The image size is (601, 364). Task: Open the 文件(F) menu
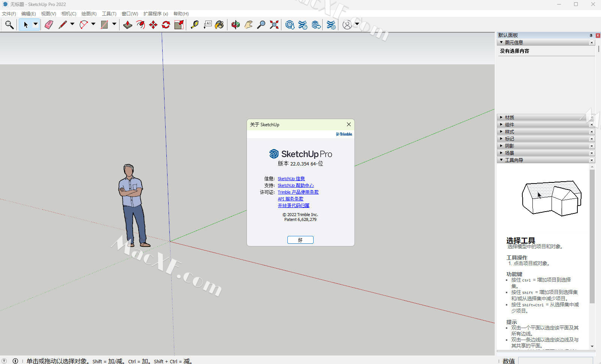click(x=9, y=14)
